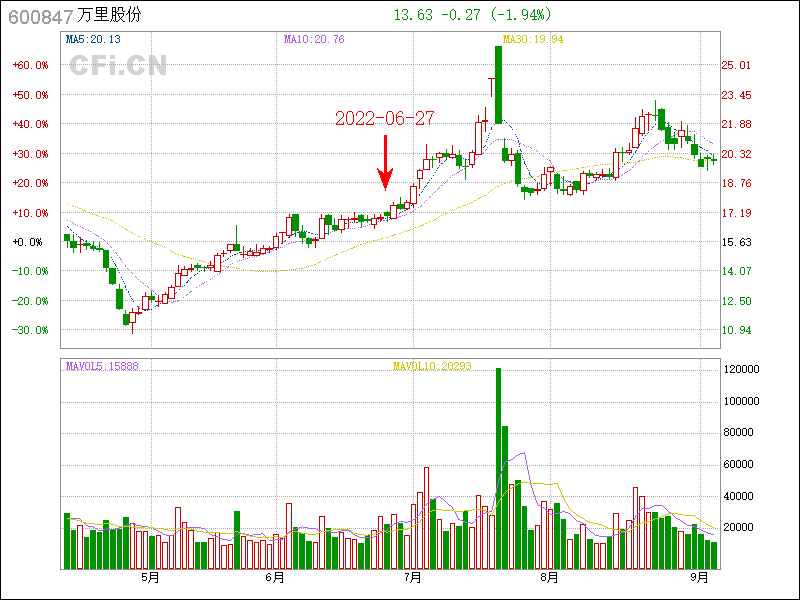Click the +20.0% axis label
800x600 pixels.
tap(31, 183)
